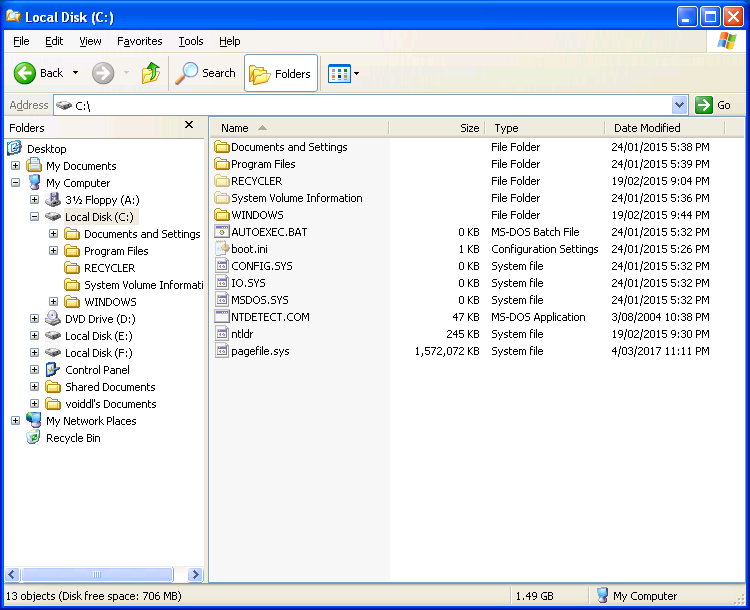750x610 pixels.
Task: Open the address bar dropdown arrow
Action: [679, 105]
